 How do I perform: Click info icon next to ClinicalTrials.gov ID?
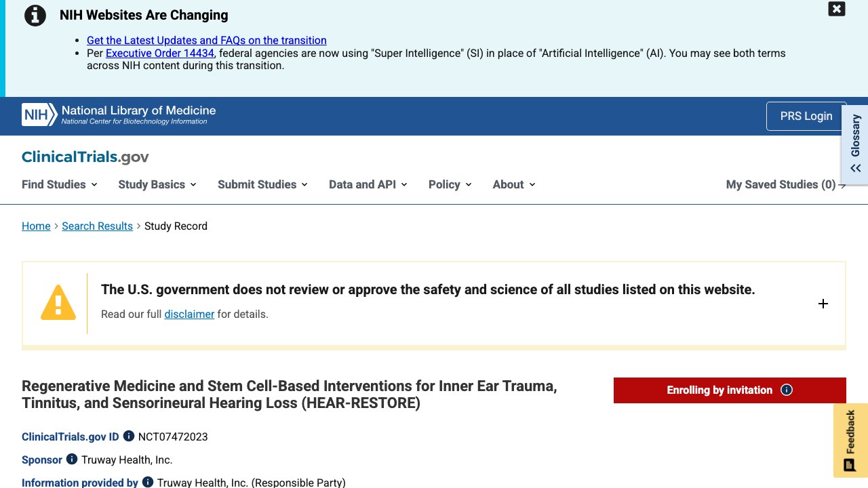coord(128,436)
